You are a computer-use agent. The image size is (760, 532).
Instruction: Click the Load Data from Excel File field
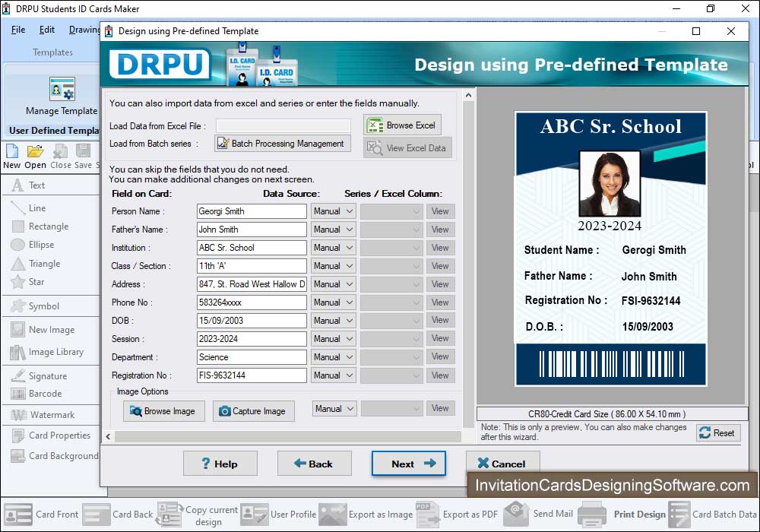[283, 126]
